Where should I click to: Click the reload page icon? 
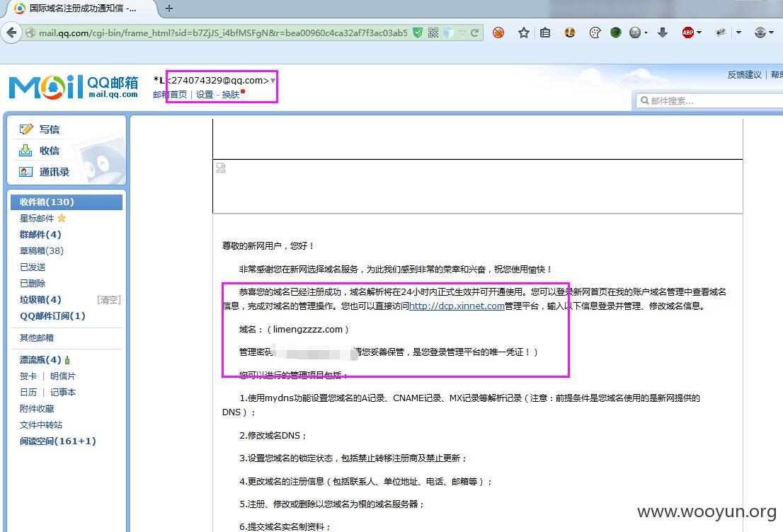(475, 33)
